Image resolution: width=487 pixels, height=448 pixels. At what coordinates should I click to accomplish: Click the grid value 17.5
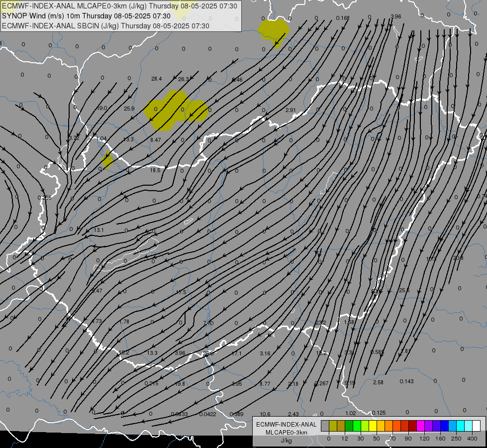[x=181, y=292]
